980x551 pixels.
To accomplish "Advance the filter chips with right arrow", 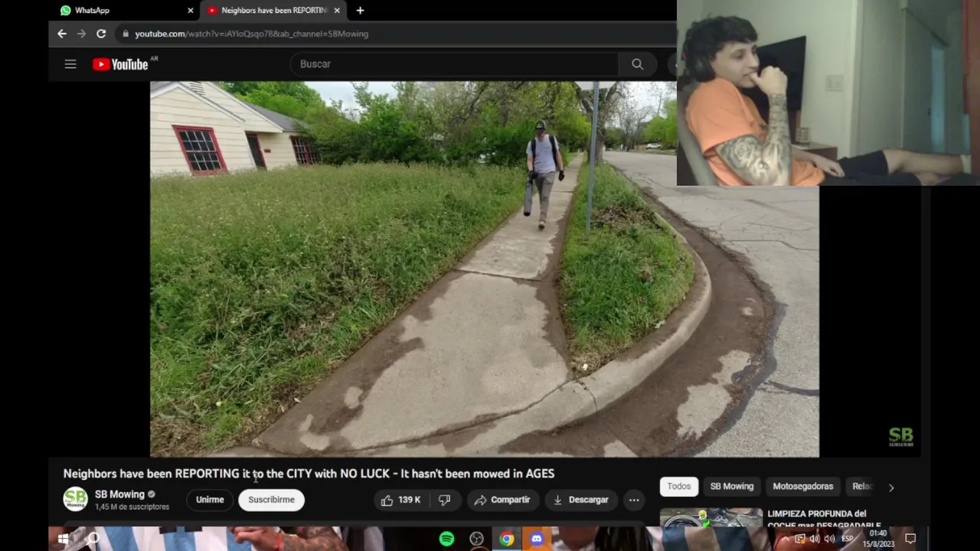I will coord(891,487).
